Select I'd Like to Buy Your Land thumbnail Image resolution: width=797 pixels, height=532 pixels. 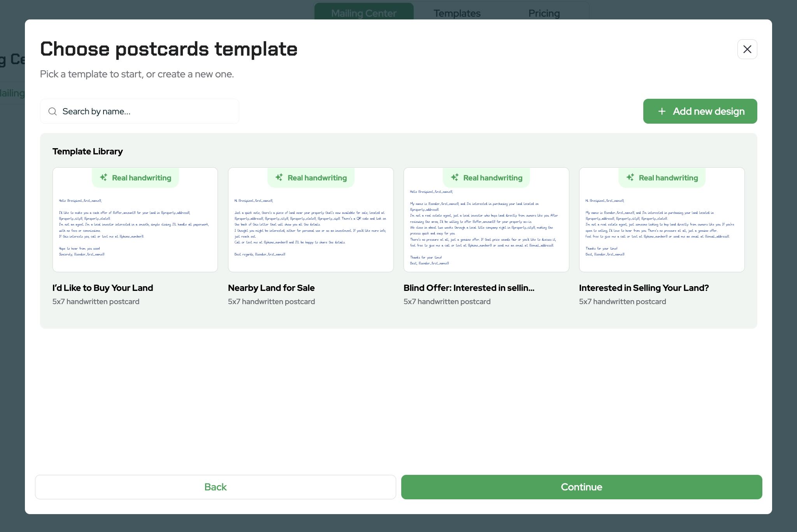[x=135, y=227]
